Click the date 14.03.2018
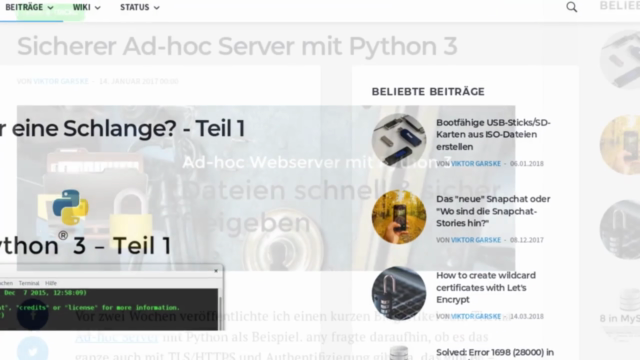640x360 pixels. [x=527, y=316]
